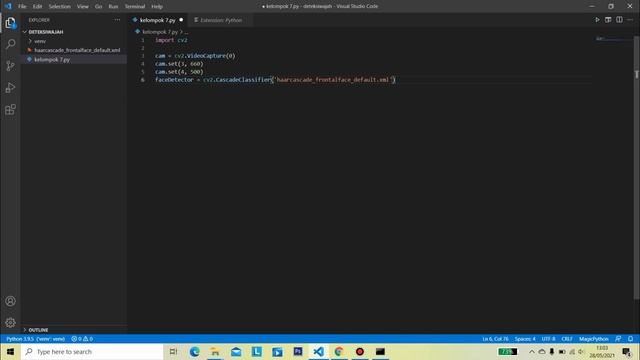Image resolution: width=640 pixels, height=360 pixels.
Task: Open the Manage gear icon
Action: click(x=10, y=322)
